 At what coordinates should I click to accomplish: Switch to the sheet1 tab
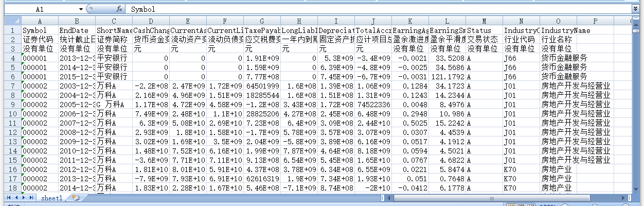[52, 198]
